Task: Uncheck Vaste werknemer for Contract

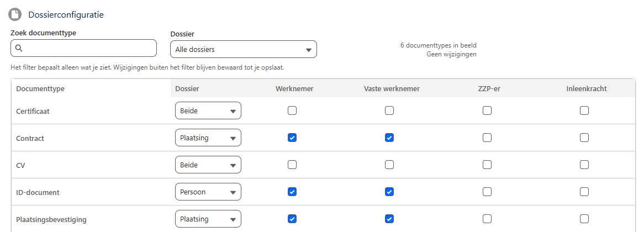Action: (389, 138)
